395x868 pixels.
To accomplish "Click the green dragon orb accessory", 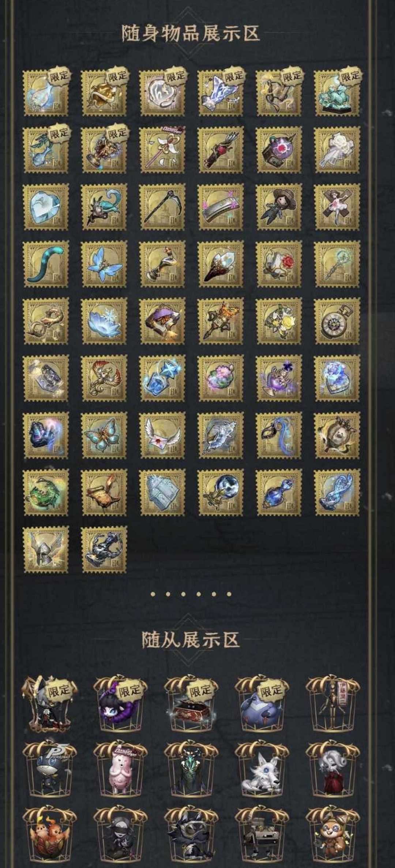I will (46, 492).
